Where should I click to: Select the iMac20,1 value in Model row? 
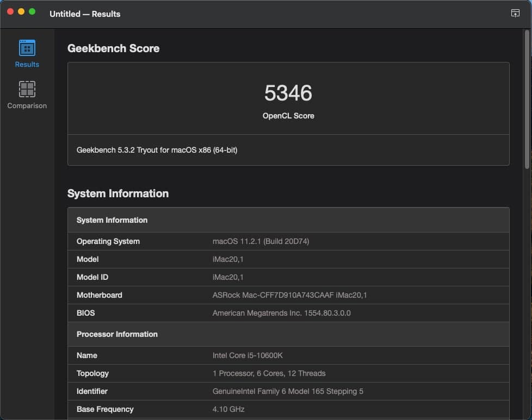[228, 259]
